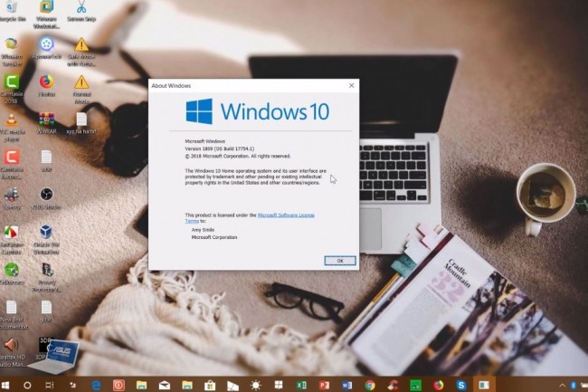Click the "Microsoft Corporation" licensee text

[x=214, y=237]
